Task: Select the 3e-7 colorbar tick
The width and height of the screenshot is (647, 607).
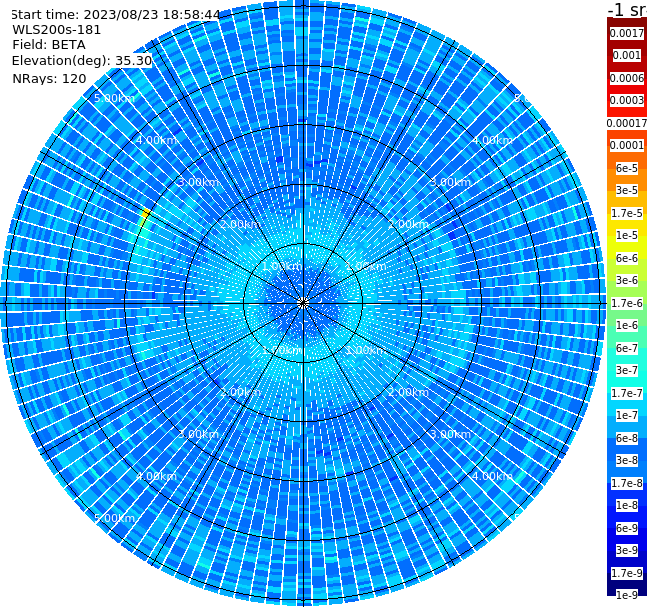Action: 627,370
